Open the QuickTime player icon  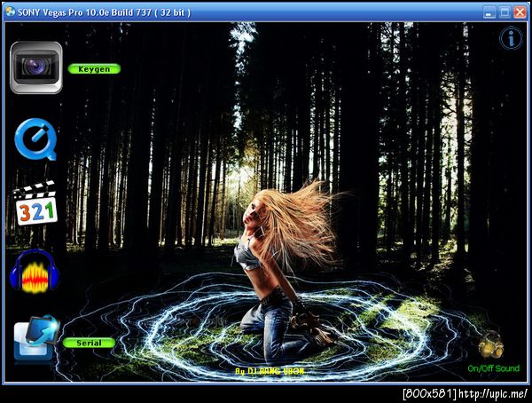36,139
